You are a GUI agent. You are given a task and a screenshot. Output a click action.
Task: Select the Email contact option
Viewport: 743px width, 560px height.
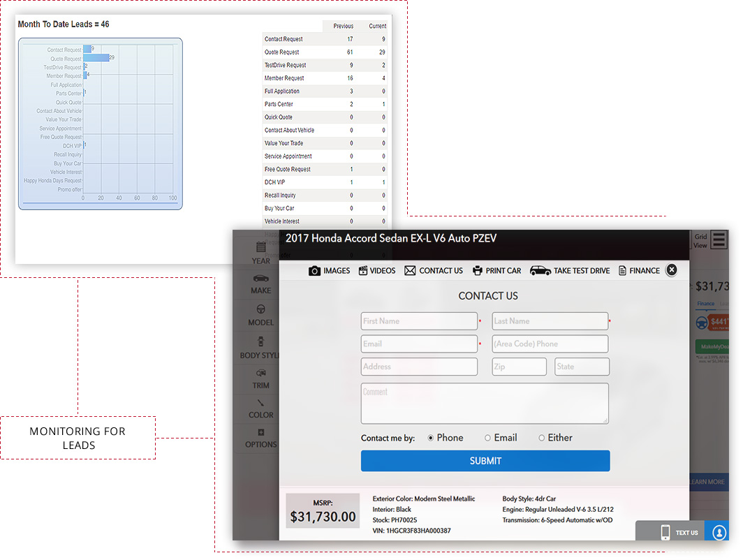pyautogui.click(x=487, y=438)
